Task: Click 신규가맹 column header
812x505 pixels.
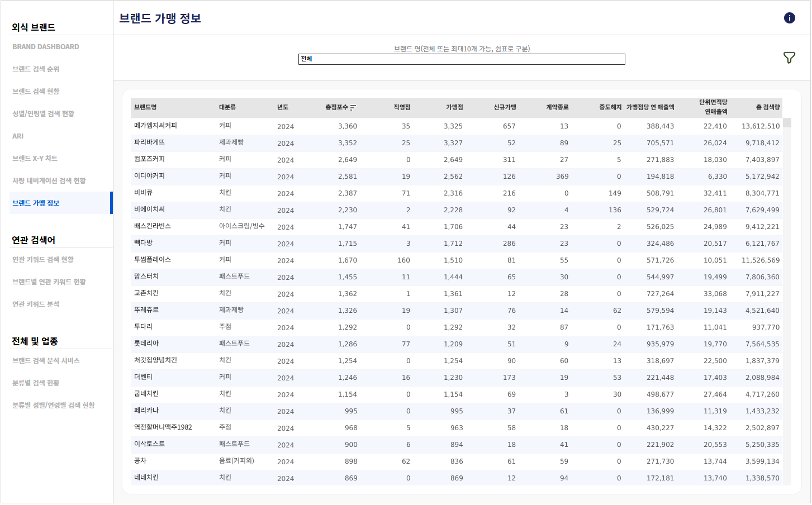Action: click(x=505, y=107)
